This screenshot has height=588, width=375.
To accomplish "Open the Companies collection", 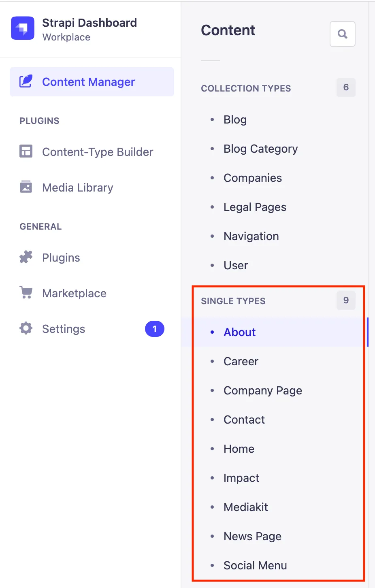I will point(253,178).
